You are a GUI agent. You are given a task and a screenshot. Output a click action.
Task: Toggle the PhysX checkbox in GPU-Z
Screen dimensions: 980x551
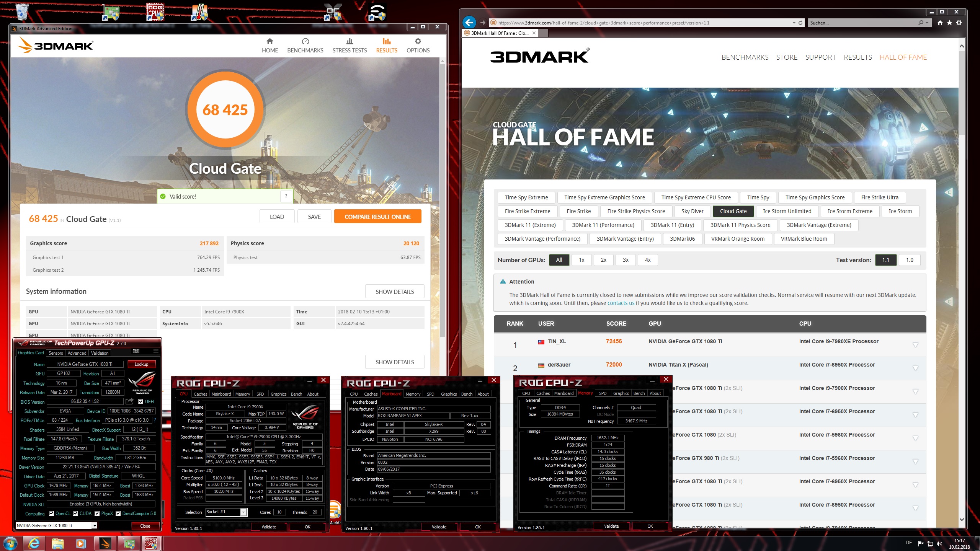[x=97, y=514]
